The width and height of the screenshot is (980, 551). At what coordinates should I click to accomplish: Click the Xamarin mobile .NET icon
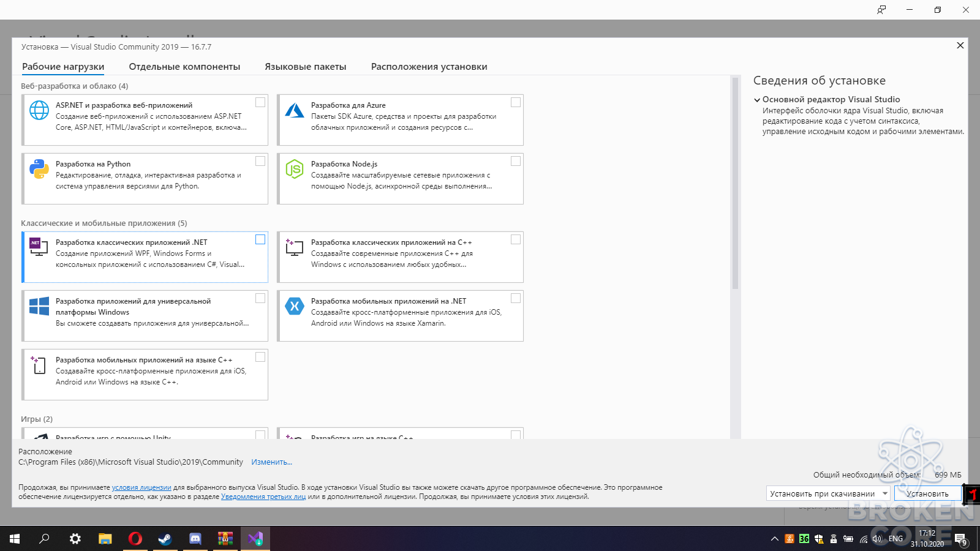(295, 306)
